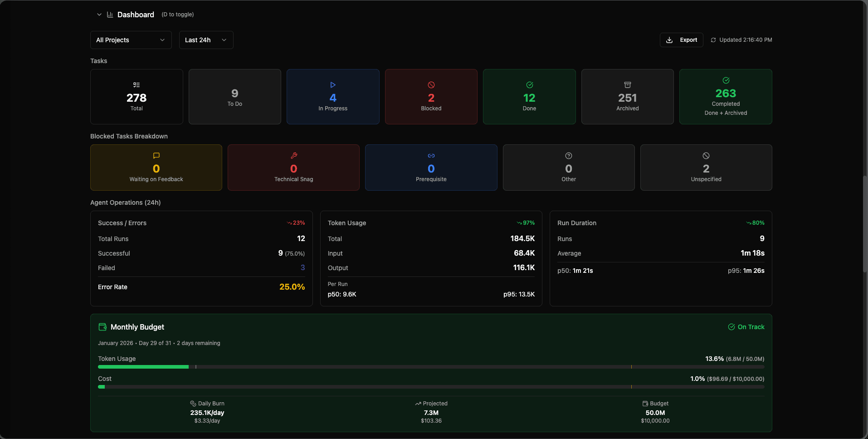Select the Waiting on Feedback card
This screenshot has width=868, height=439.
point(156,168)
